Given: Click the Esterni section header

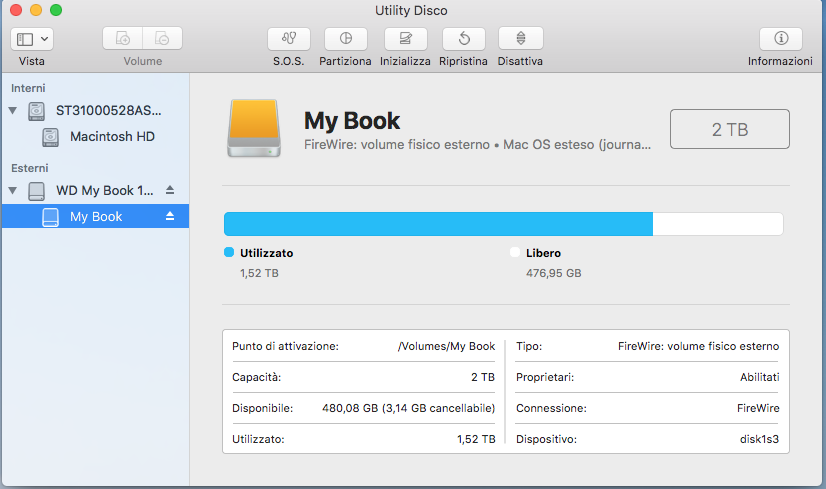Looking at the screenshot, I should click(x=30, y=168).
